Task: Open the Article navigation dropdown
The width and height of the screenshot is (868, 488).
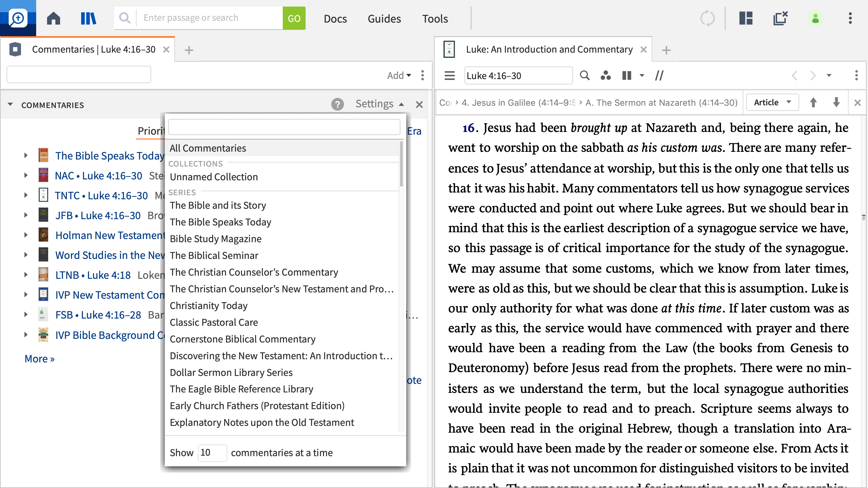Action: [772, 102]
